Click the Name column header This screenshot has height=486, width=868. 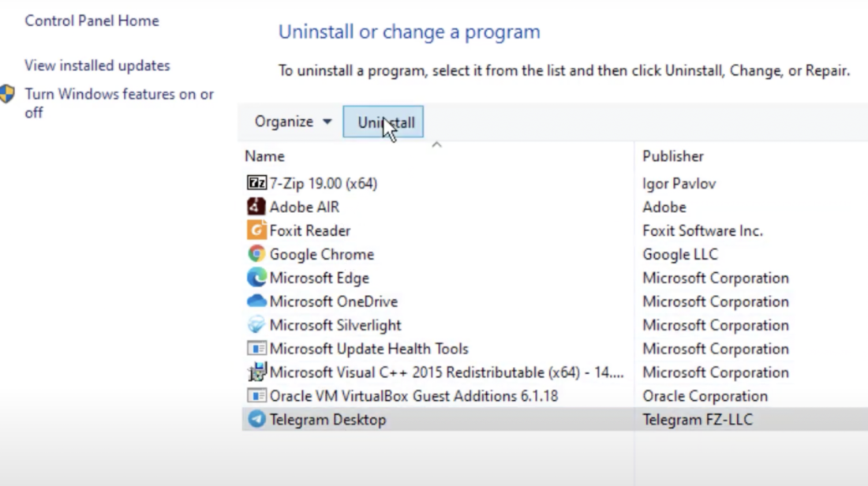pyautogui.click(x=264, y=155)
